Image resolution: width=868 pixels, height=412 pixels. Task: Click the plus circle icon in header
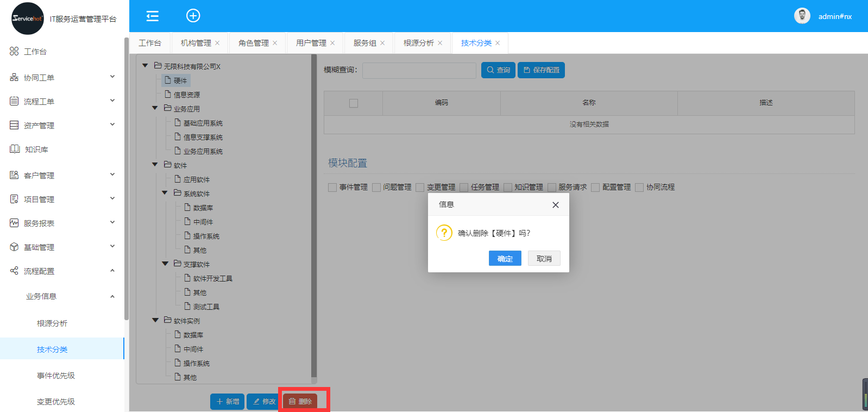point(193,16)
